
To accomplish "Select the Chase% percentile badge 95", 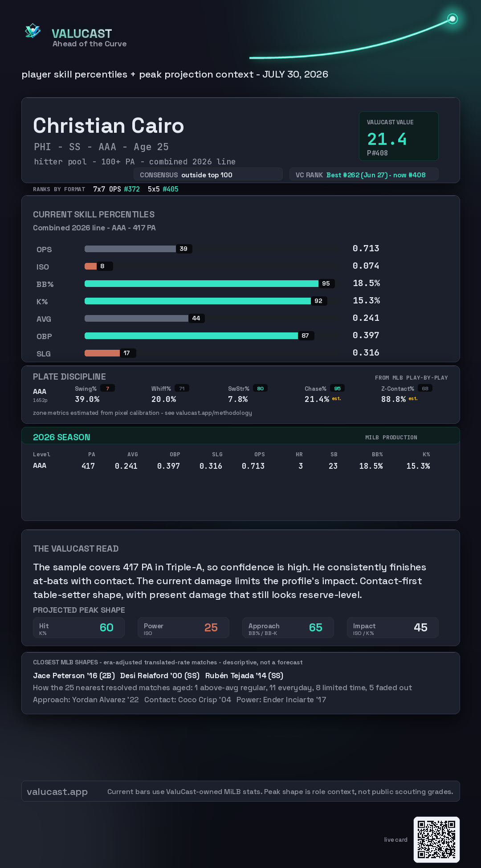I will [x=337, y=389].
